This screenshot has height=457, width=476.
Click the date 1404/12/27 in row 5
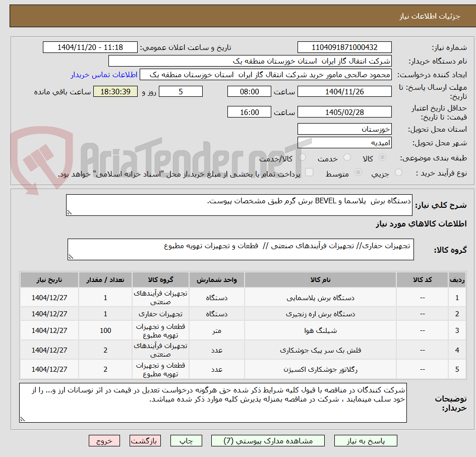click(49, 369)
